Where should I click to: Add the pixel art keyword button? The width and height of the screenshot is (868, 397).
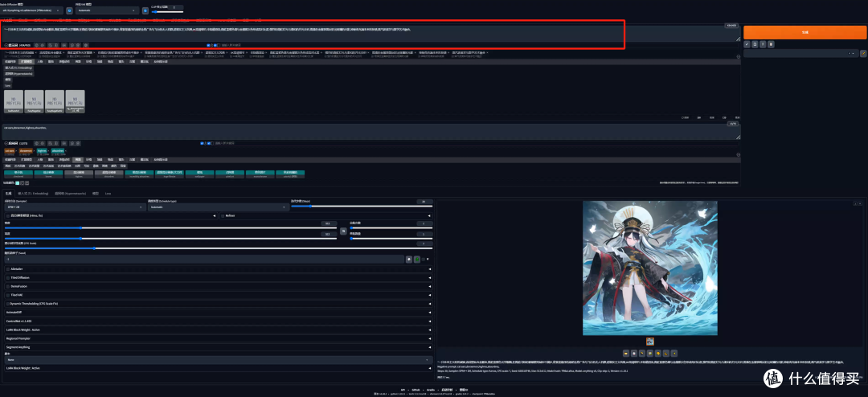(230, 174)
